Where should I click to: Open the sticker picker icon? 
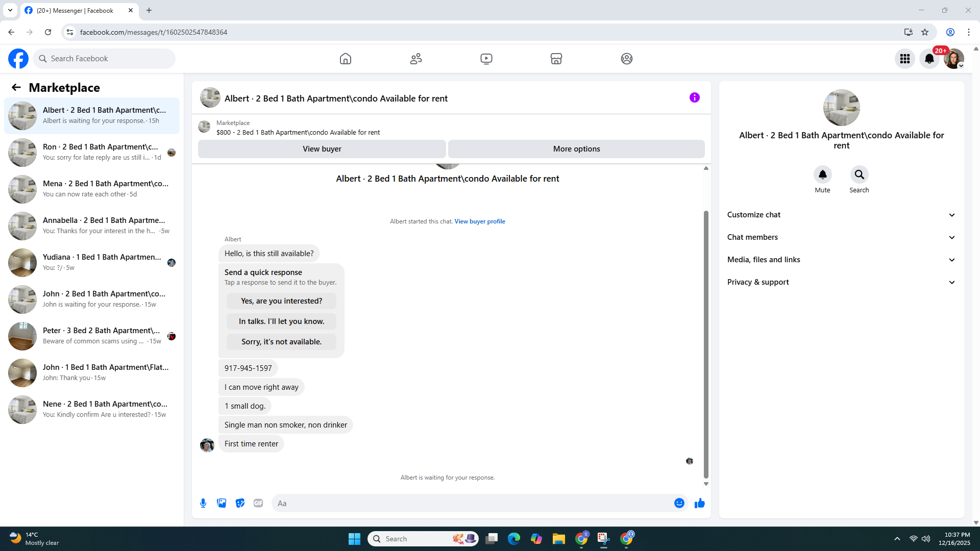tap(240, 503)
